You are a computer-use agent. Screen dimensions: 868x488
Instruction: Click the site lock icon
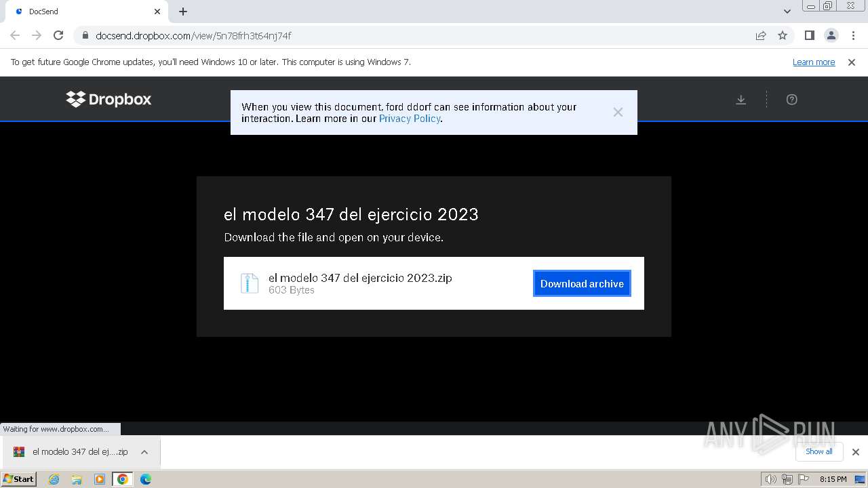[85, 35]
